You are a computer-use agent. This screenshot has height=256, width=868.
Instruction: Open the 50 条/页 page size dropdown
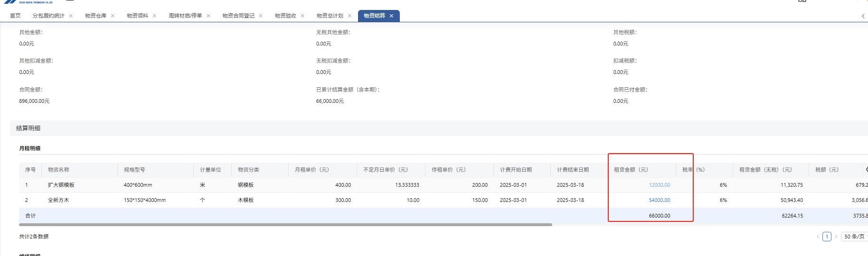[855, 237]
